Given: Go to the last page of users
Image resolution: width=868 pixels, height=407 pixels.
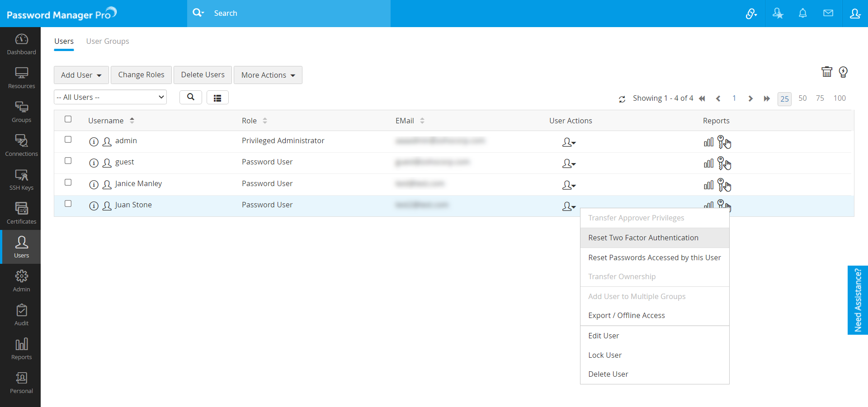Looking at the screenshot, I should tap(767, 98).
